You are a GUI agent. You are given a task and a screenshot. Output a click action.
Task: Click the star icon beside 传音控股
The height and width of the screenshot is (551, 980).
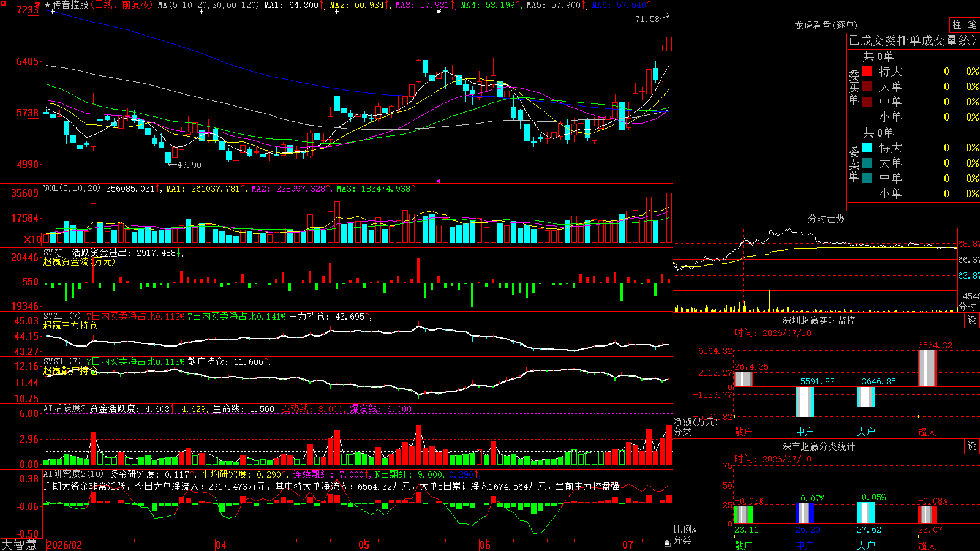pyautogui.click(x=48, y=5)
